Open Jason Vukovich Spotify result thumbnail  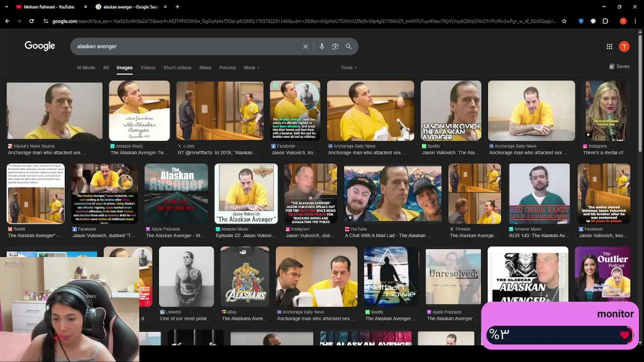(451, 111)
